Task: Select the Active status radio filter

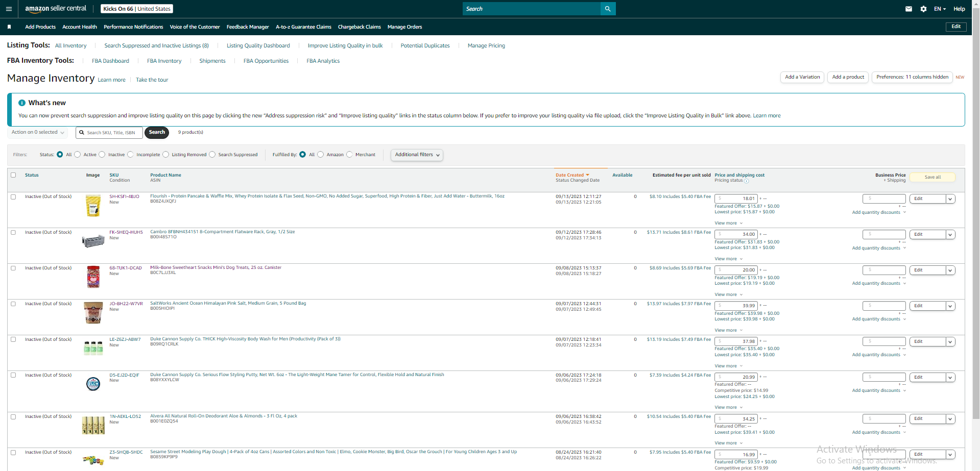Action: pyautogui.click(x=78, y=155)
